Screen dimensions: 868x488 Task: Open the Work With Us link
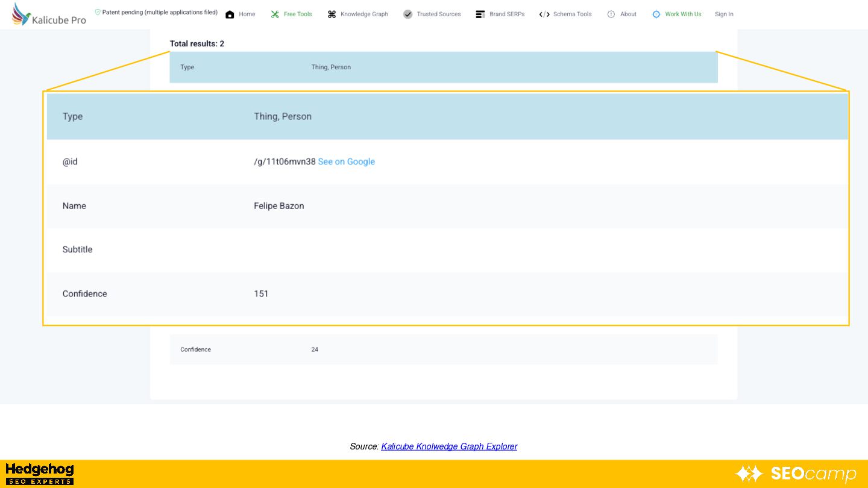(683, 14)
